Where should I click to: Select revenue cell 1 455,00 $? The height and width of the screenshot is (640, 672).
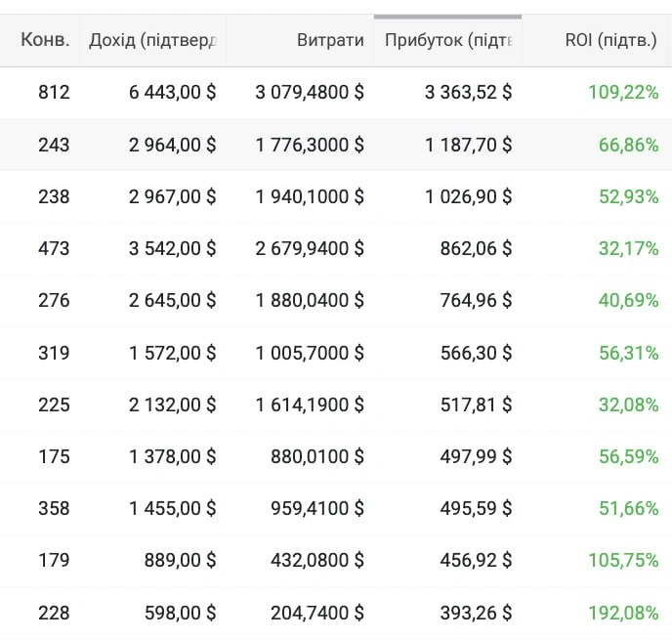click(x=172, y=508)
